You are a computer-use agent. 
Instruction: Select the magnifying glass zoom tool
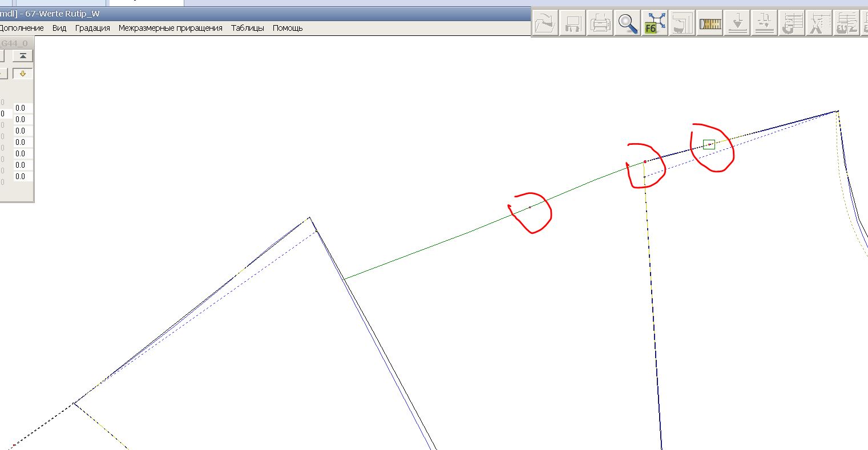(628, 24)
